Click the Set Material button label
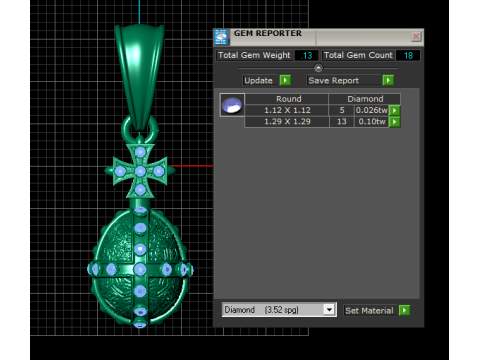The image size is (480, 360). click(x=369, y=311)
